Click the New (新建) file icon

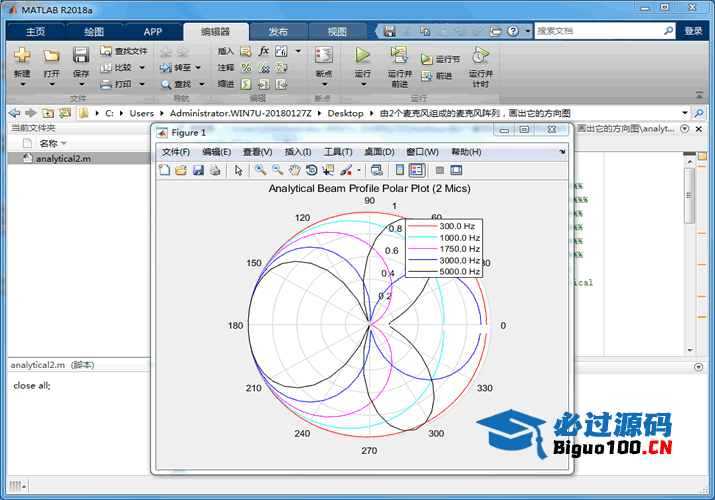tap(22, 55)
